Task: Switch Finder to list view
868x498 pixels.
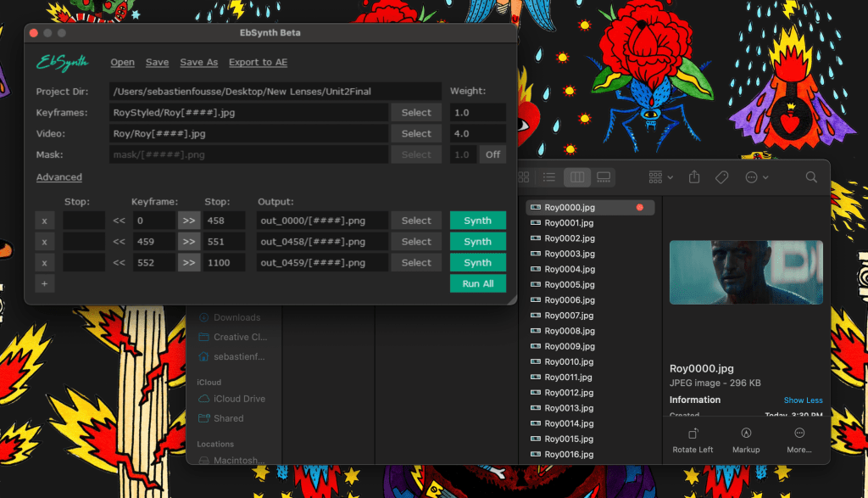Action: tap(549, 177)
